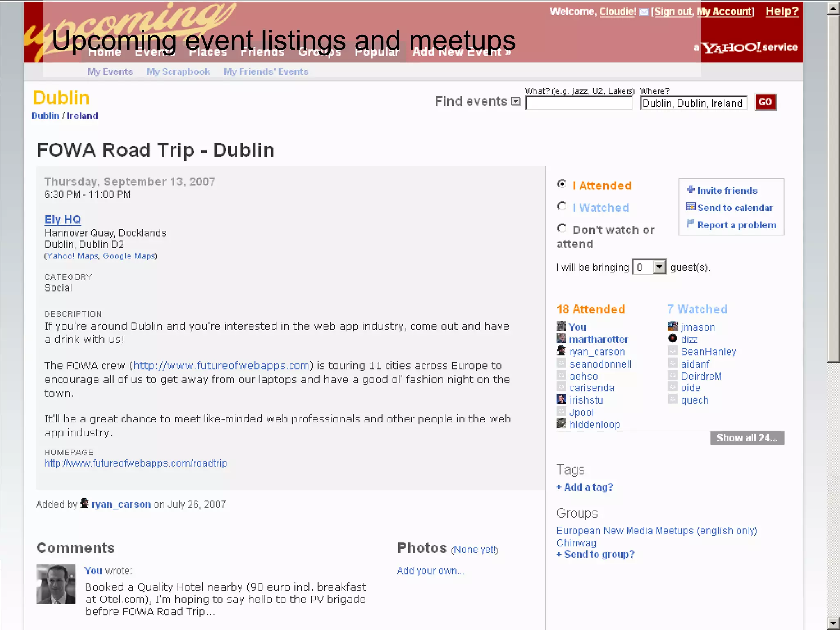Select Don't watch or attend radio button
Image resolution: width=840 pixels, height=630 pixels.
pyautogui.click(x=562, y=228)
